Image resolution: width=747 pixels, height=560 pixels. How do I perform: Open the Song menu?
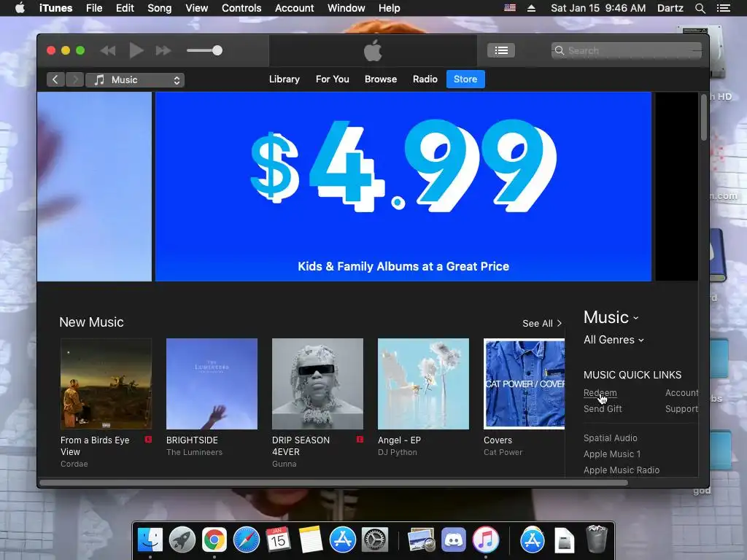click(159, 8)
